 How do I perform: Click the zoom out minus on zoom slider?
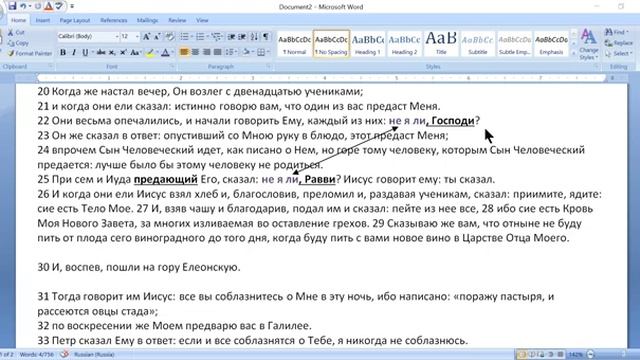590,354
